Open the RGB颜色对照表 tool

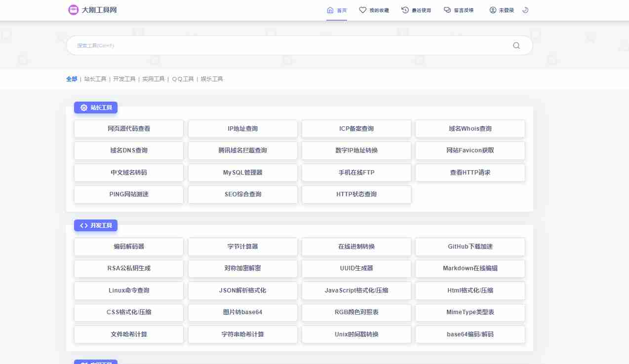tap(356, 312)
